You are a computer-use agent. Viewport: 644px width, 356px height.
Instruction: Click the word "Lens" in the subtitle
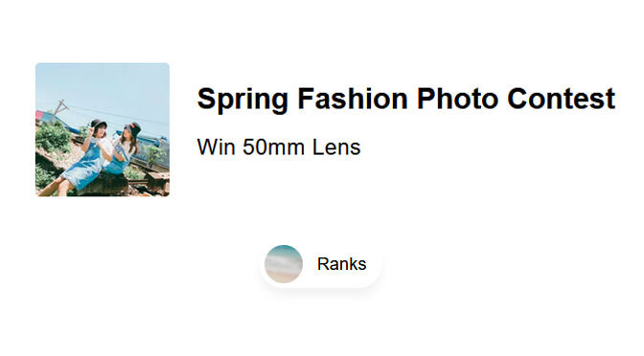336,146
